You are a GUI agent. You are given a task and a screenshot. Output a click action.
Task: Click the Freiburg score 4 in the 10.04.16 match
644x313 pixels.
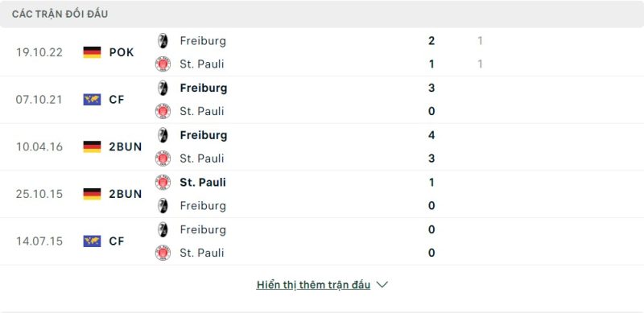tap(431, 135)
